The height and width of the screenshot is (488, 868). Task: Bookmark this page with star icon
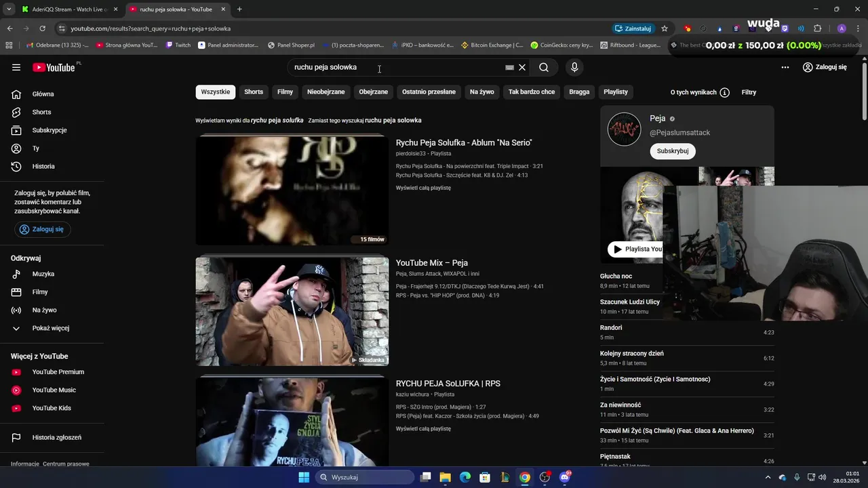tap(665, 28)
